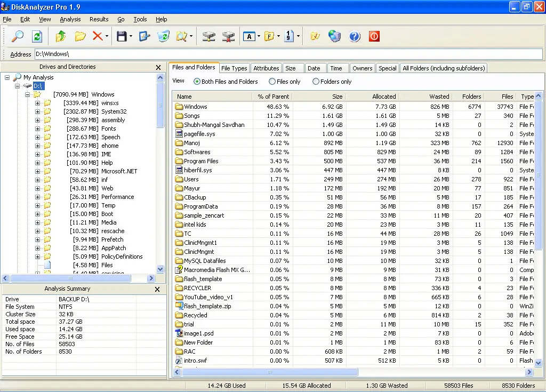
Task: Click the flash_template.zip file icon
Action: point(179,306)
